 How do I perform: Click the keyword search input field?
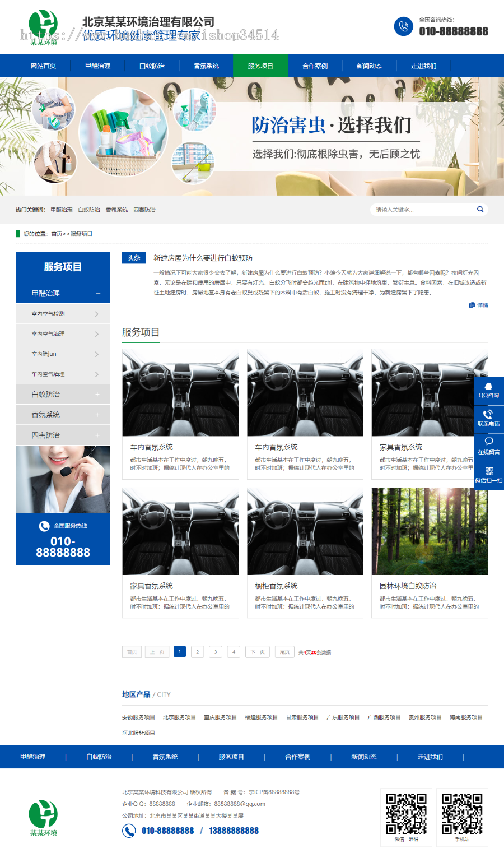tap(423, 210)
